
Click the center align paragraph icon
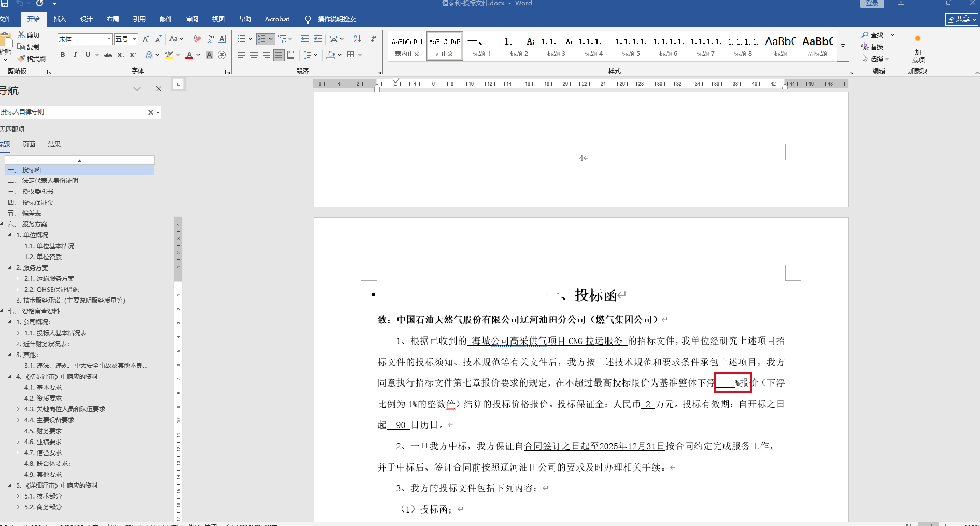point(254,55)
